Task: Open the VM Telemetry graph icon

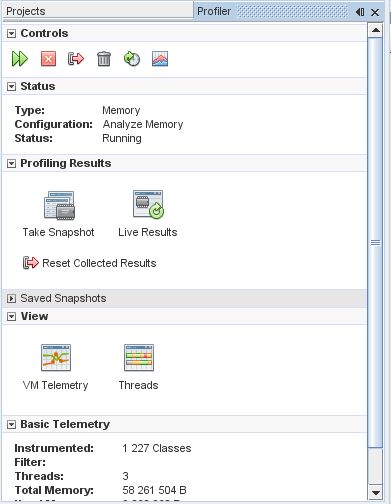Action: [56, 358]
